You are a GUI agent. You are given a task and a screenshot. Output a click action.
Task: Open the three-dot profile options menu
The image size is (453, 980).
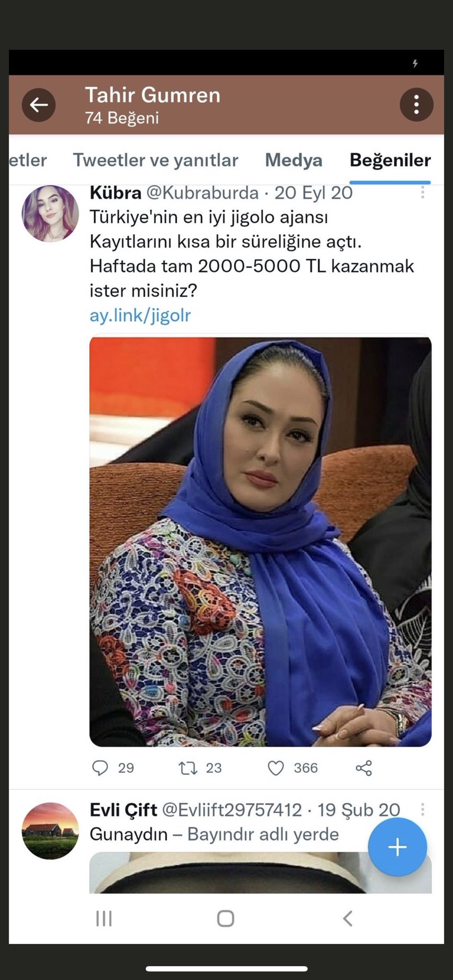416,105
